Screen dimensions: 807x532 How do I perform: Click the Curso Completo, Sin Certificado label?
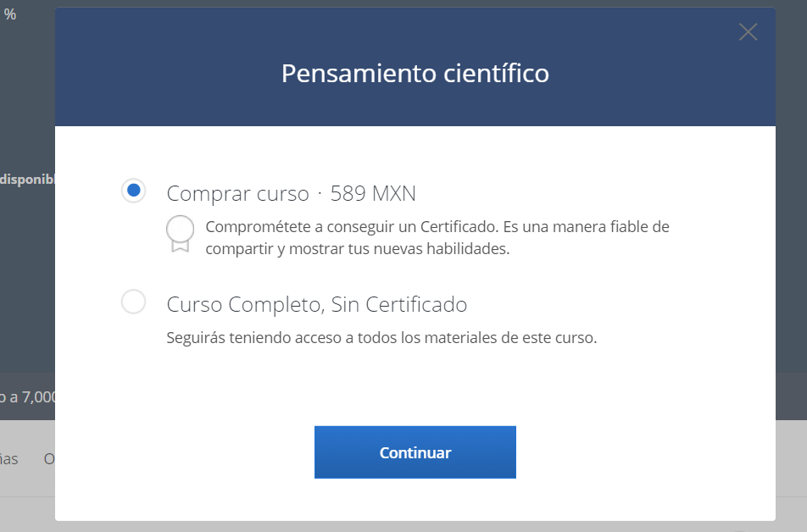(316, 303)
